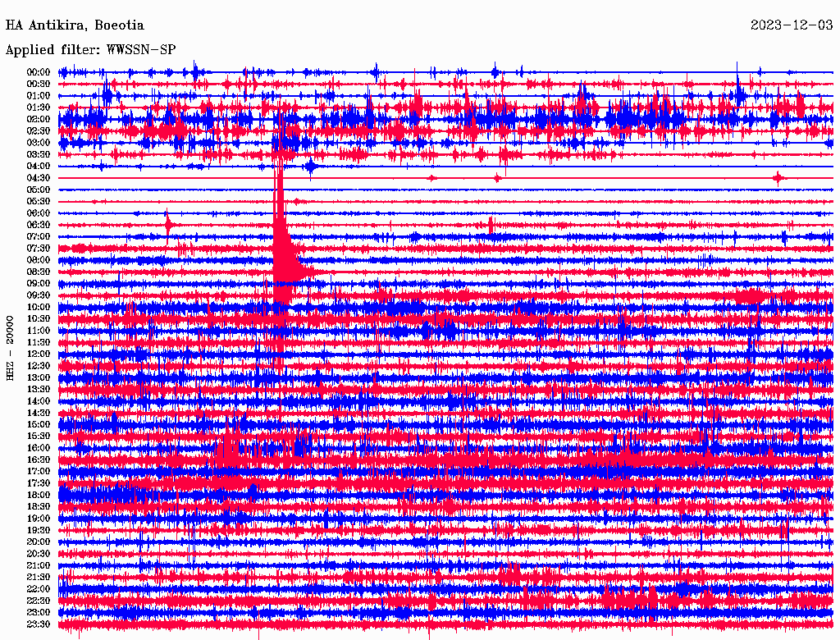Click the HA Antikira, Boeotia station title

pos(75,25)
